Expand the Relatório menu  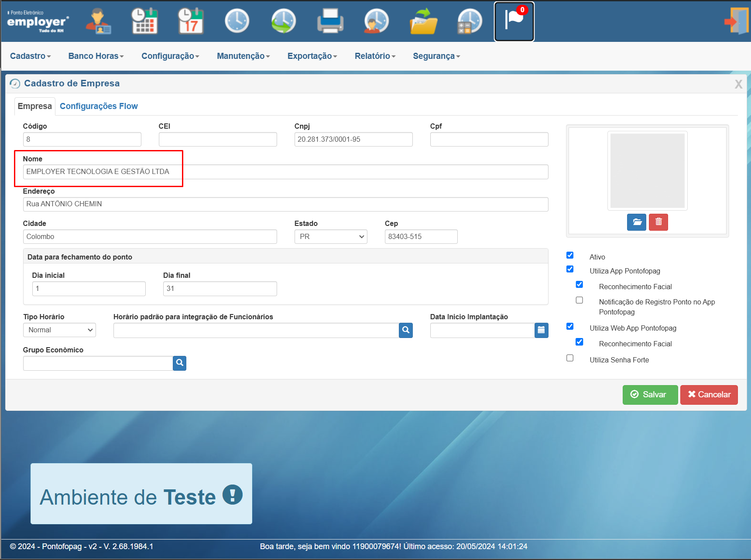(375, 56)
